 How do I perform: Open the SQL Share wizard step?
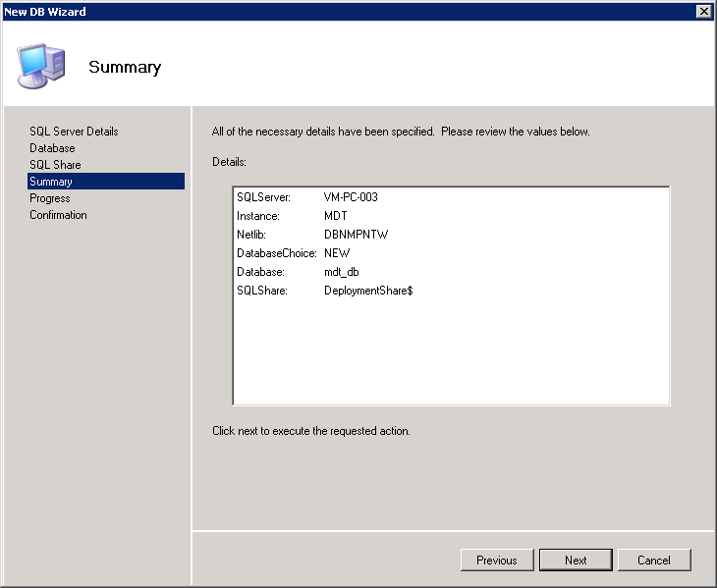(x=55, y=165)
